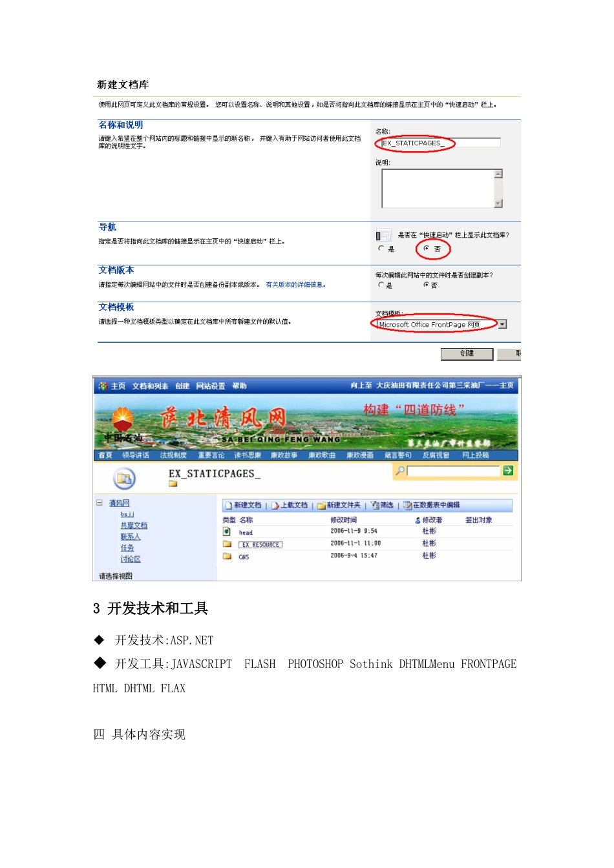
Task: Open 网站设置 in the top bar
Action: [x=211, y=386]
